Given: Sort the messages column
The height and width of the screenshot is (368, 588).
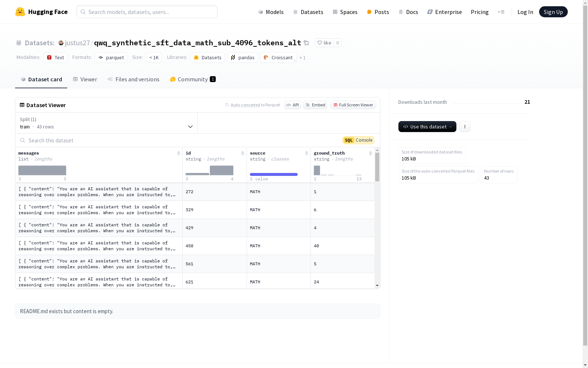Looking at the screenshot, I should pos(179,153).
